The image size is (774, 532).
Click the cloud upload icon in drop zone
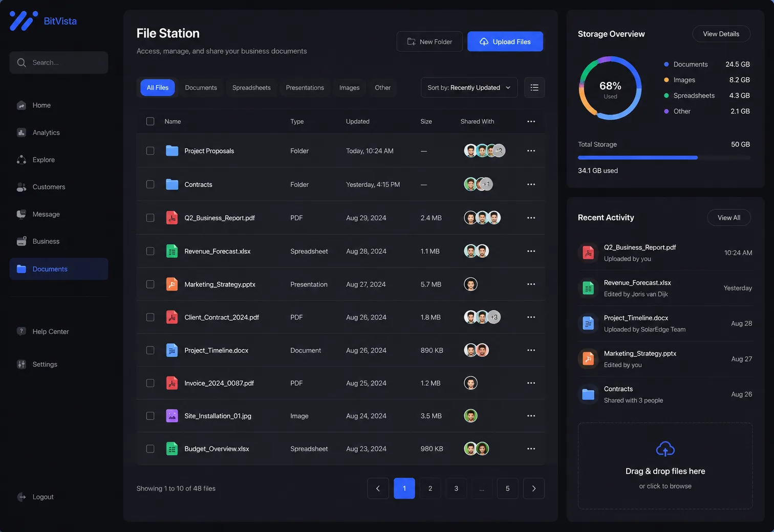pyautogui.click(x=665, y=449)
